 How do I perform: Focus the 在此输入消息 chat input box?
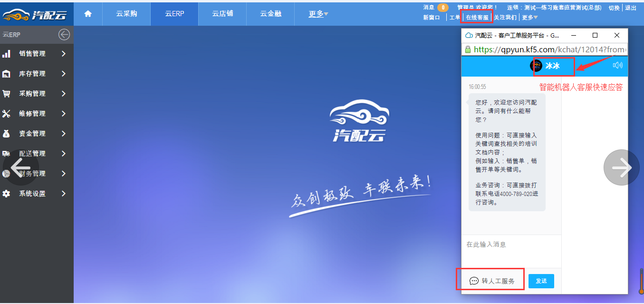point(511,251)
